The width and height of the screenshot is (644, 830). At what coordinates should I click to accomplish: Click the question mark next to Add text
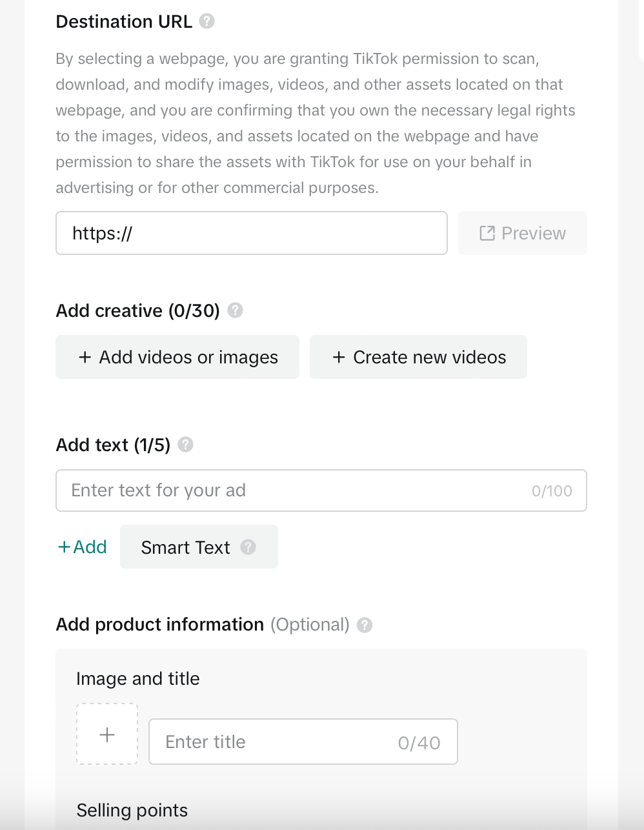pos(186,445)
